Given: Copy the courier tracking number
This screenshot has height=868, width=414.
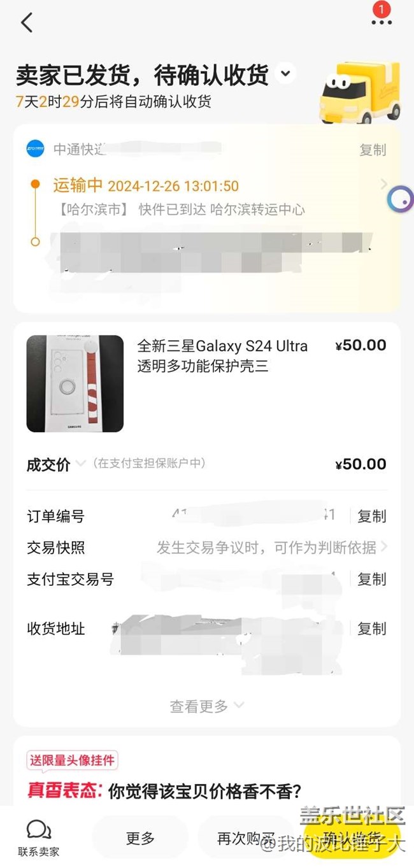Looking at the screenshot, I should click(x=373, y=150).
